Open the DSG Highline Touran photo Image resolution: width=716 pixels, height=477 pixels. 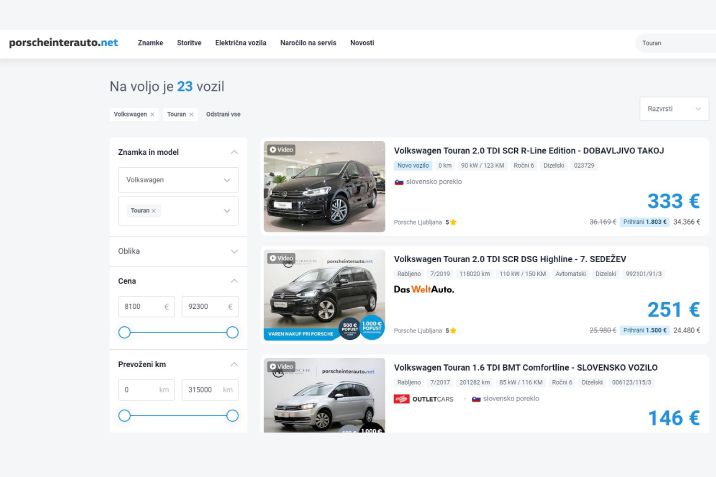[324, 295]
